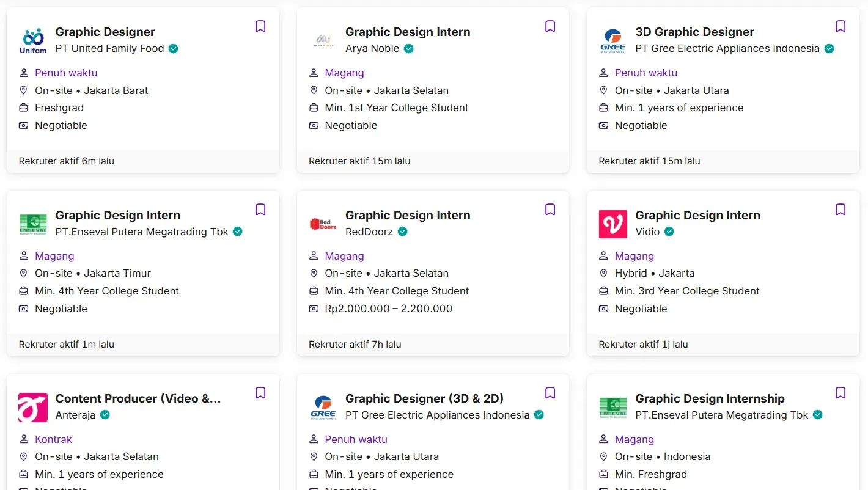Click 'On-site • Indonesia' location text
The image size is (868, 490).
coord(661,456)
